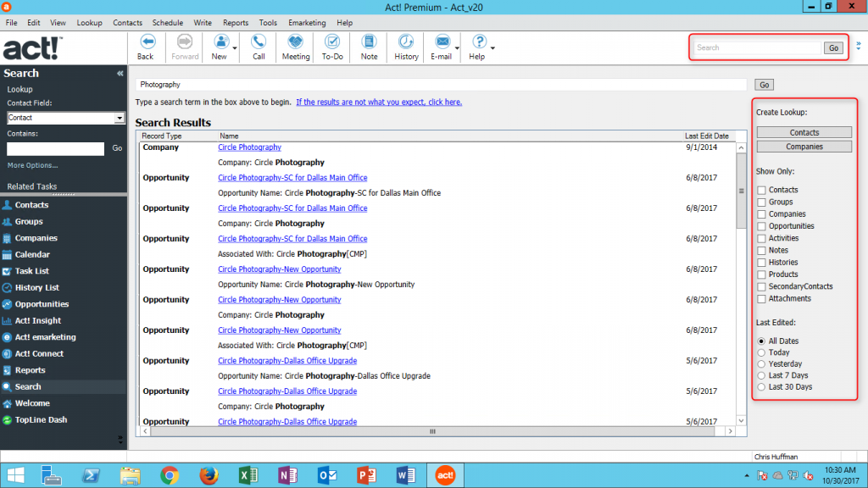Open Groups in the navigation bar
This screenshot has height=488, width=868.
pos(29,221)
